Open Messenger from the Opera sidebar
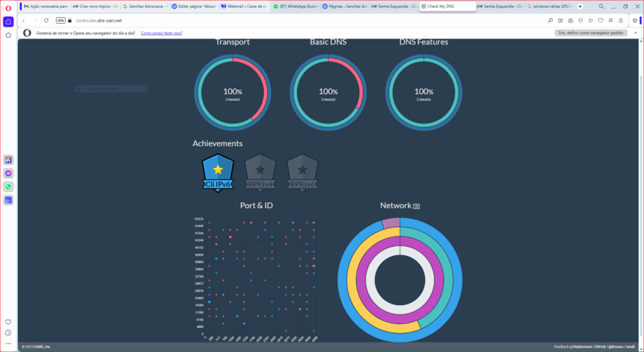 pyautogui.click(x=8, y=173)
